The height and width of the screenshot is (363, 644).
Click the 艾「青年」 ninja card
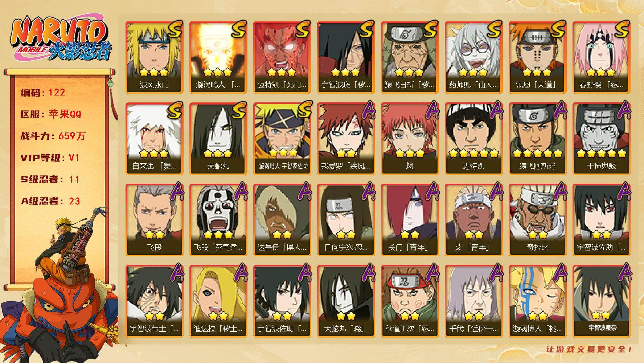[x=474, y=220]
